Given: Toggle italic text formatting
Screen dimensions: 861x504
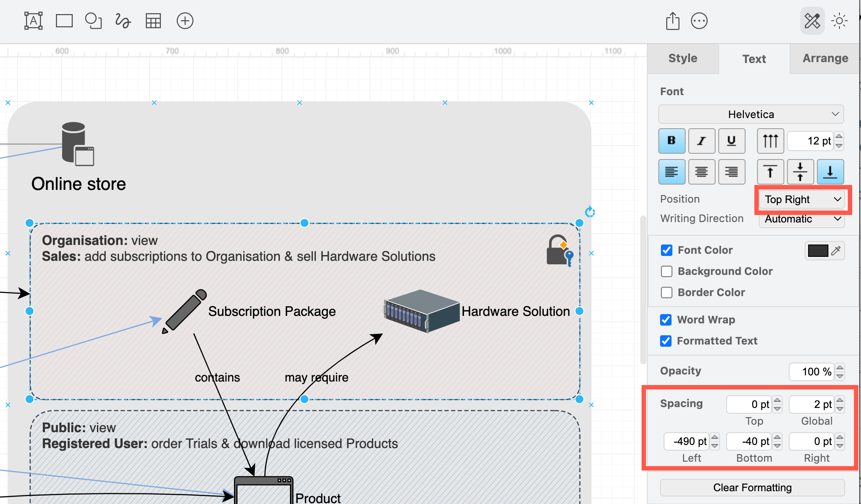Looking at the screenshot, I should (701, 141).
